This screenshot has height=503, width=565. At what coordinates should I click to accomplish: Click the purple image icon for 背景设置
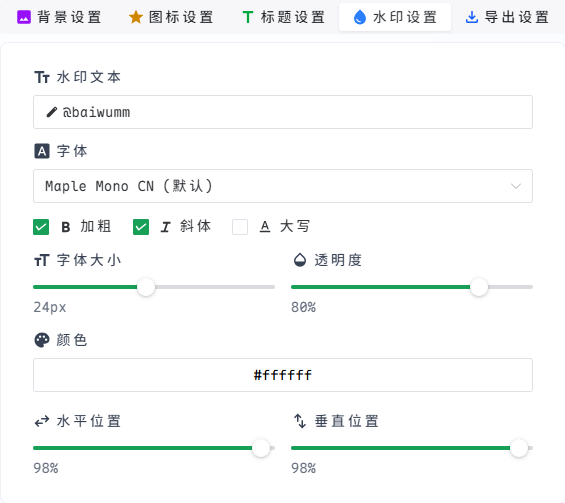(x=24, y=17)
